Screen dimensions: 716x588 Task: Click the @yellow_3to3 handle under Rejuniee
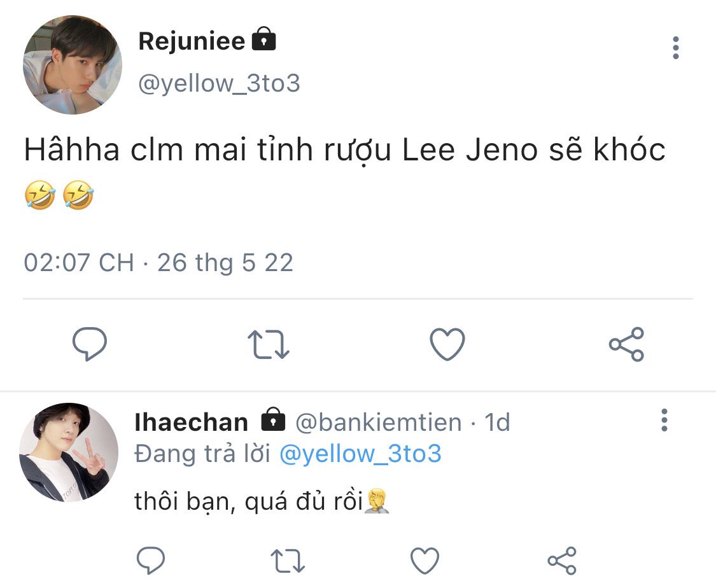[x=219, y=83]
